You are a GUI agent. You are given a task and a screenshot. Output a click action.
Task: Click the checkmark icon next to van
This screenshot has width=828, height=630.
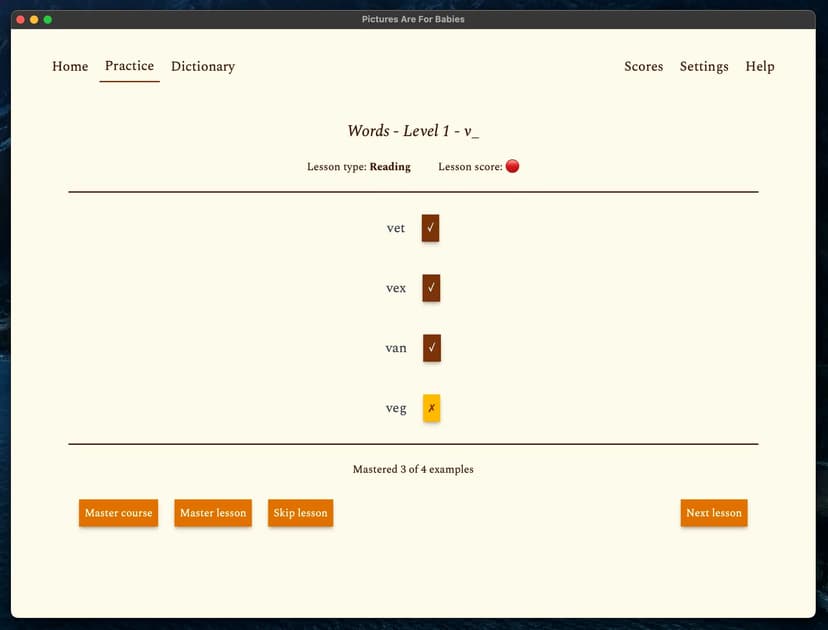coord(430,348)
